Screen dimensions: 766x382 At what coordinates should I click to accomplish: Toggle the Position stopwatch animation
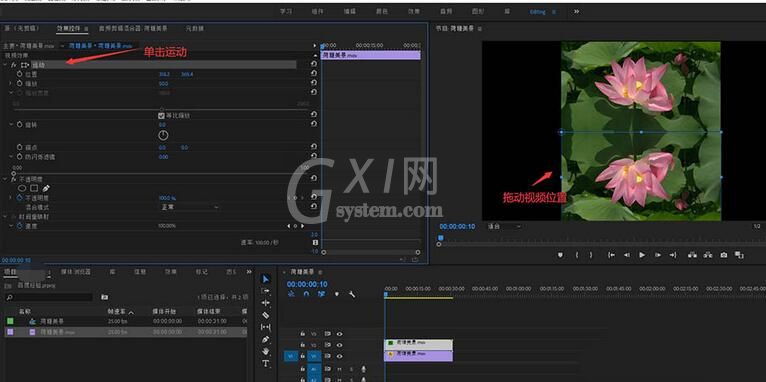point(20,74)
